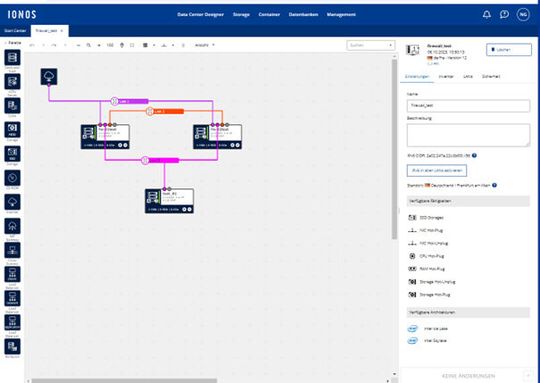Open the Ansicht dropdown menu
Image resolution: width=540 pixels, height=383 pixels.
click(x=205, y=45)
